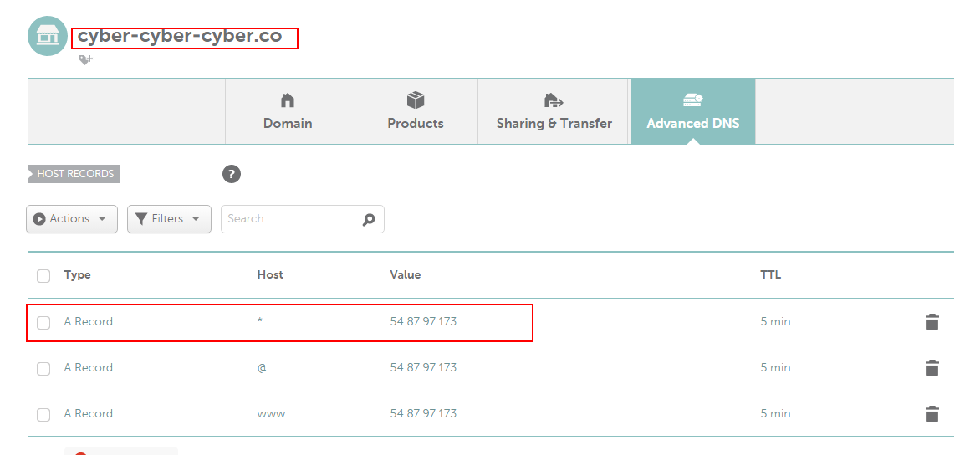Image resolution: width=980 pixels, height=455 pixels.
Task: Expand the Filters dropdown
Action: tap(169, 219)
